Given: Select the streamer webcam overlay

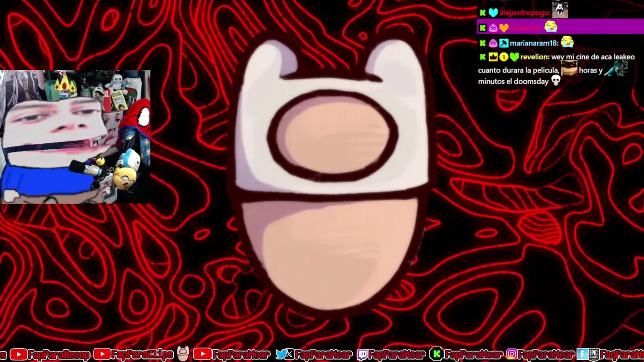Looking at the screenshot, I should (x=75, y=137).
